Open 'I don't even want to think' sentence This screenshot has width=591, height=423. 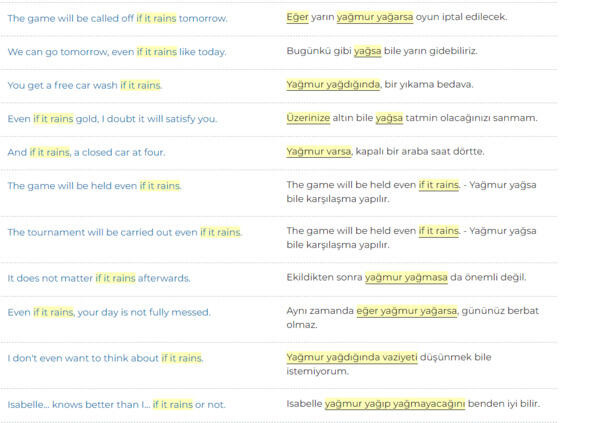106,358
